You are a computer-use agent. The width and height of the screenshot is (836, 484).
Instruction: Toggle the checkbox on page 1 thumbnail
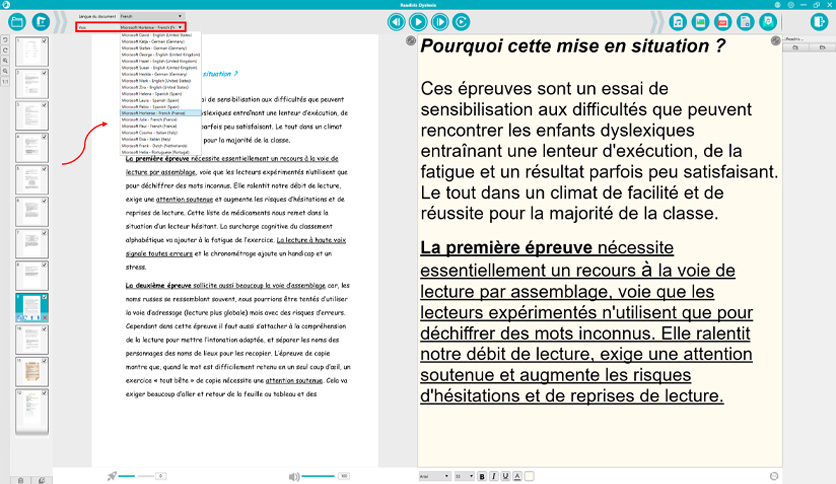click(44, 41)
